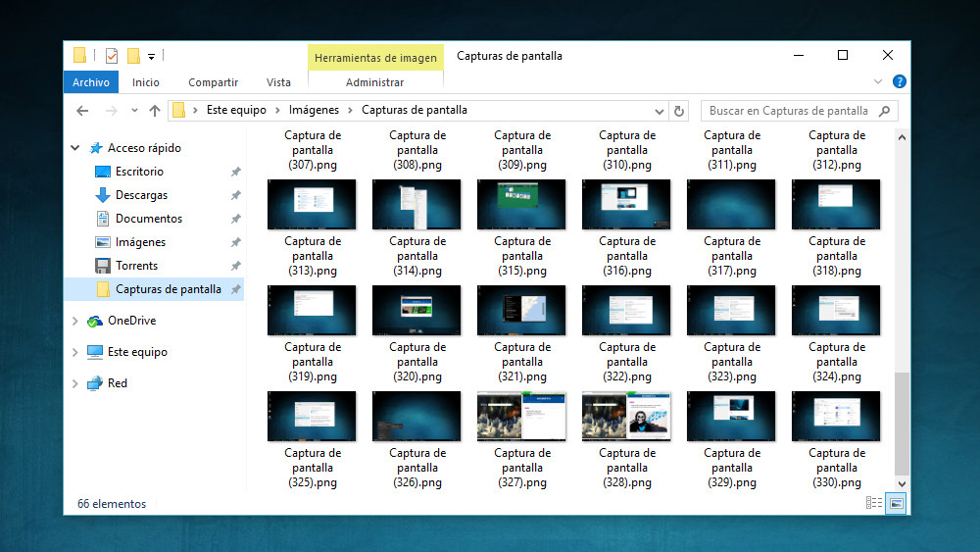
Task: Click the vertical scrollbar thumb
Action: tap(902, 424)
